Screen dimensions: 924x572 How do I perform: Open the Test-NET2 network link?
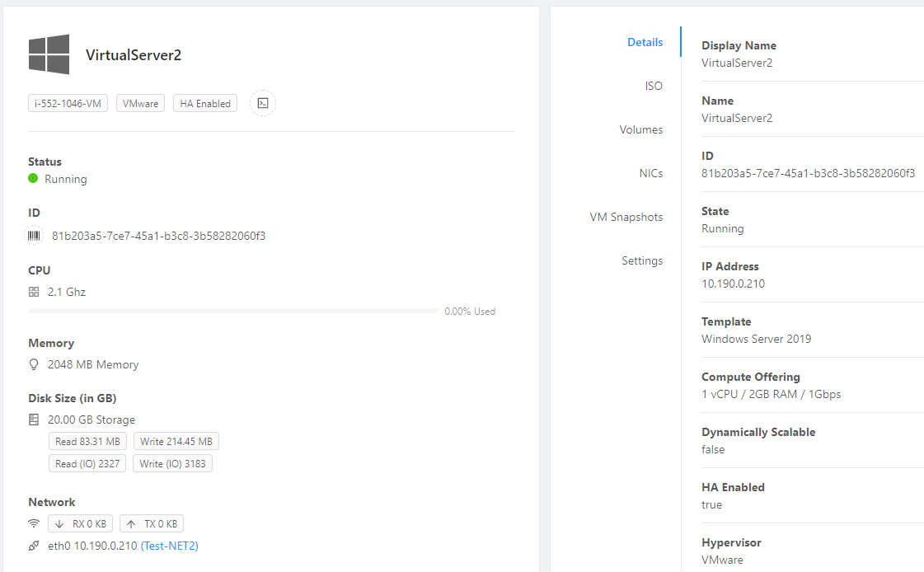[169, 545]
